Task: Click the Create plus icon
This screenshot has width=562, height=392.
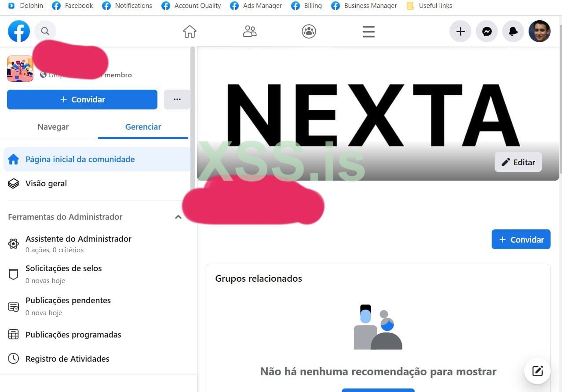Action: click(x=460, y=31)
